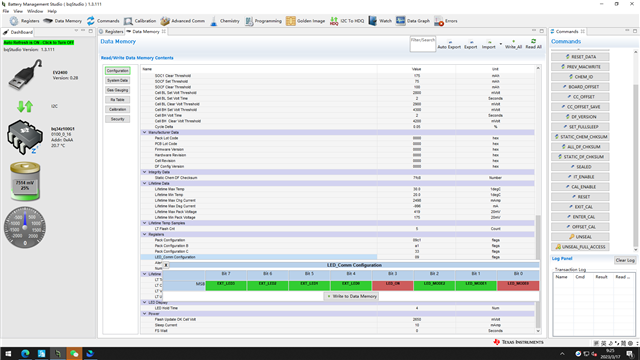Collapse the Registers group
640x360 pixels.
(x=144, y=234)
